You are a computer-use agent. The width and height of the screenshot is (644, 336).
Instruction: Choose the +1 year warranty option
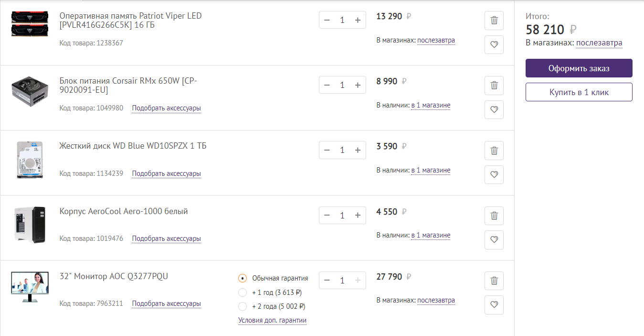click(243, 293)
